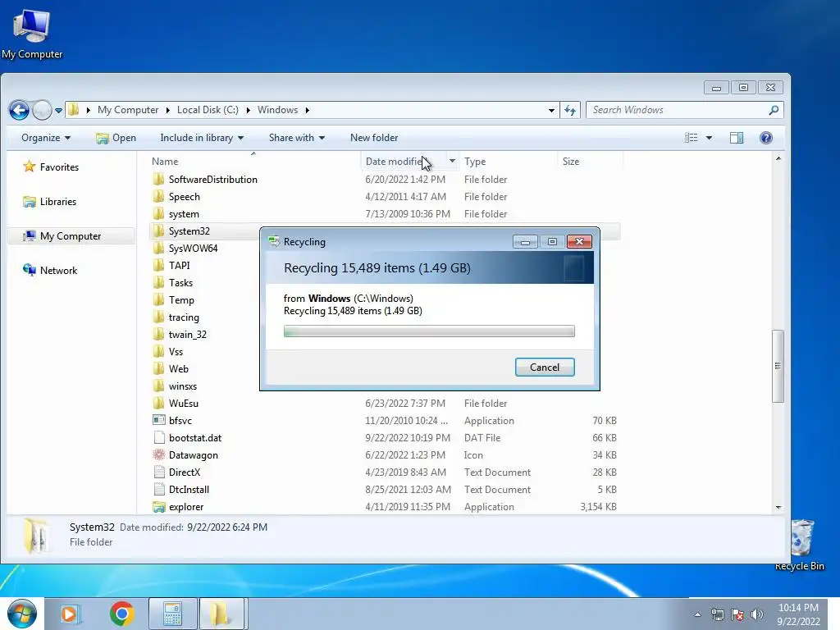This screenshot has width=840, height=630.
Task: Open My Computer desktop icon
Action: coord(32,33)
